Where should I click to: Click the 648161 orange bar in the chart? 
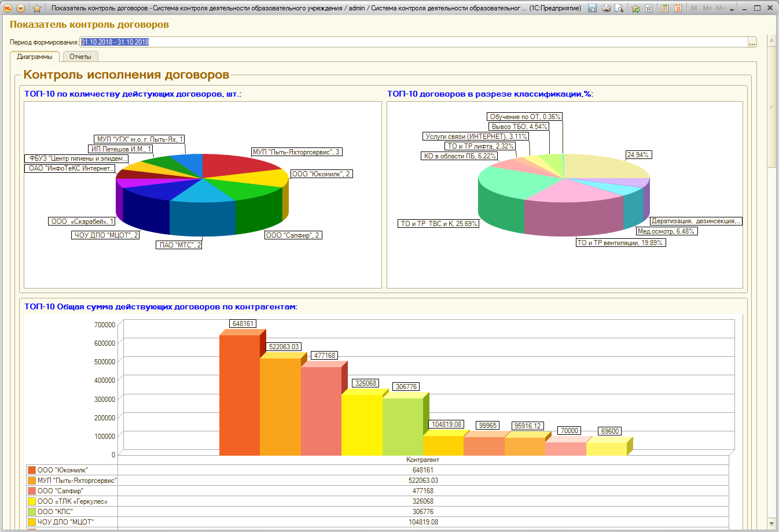(240, 395)
